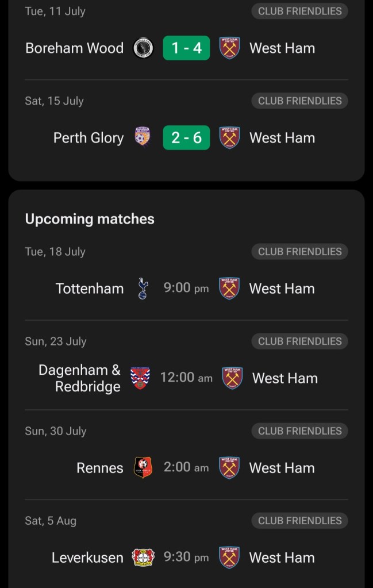Tap Club Friendlies tag for 5 Aug
This screenshot has width=373, height=588.
[299, 521]
